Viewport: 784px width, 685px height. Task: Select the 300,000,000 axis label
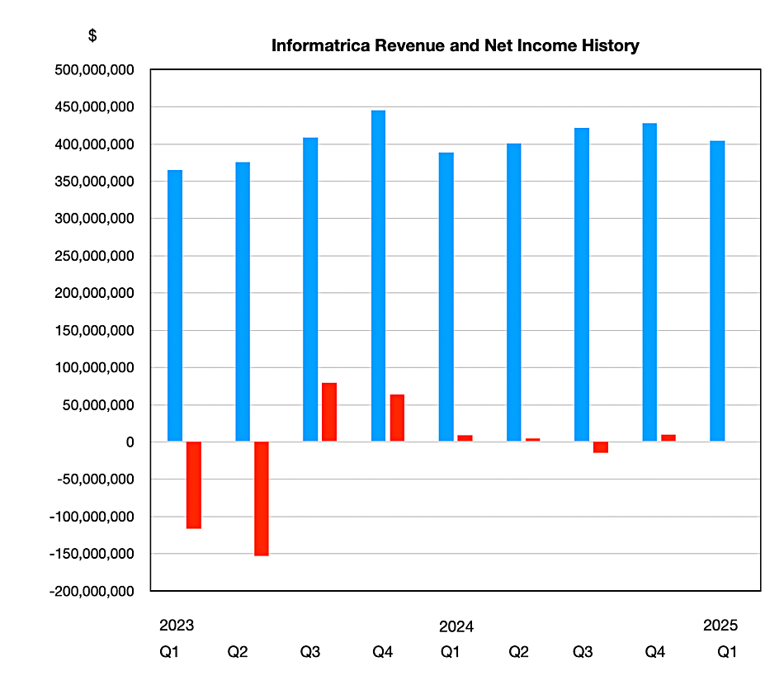95,219
